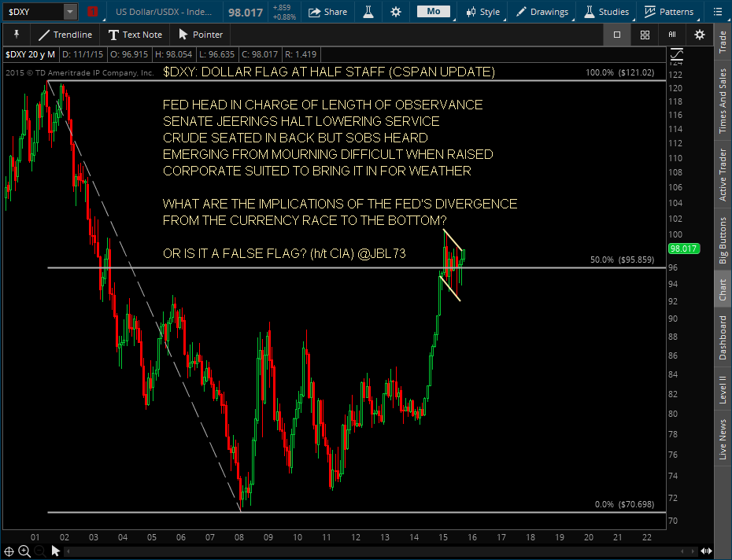Click the zoom out magnifier icon
Image resolution: width=732 pixels, height=560 pixels.
(x=40, y=551)
